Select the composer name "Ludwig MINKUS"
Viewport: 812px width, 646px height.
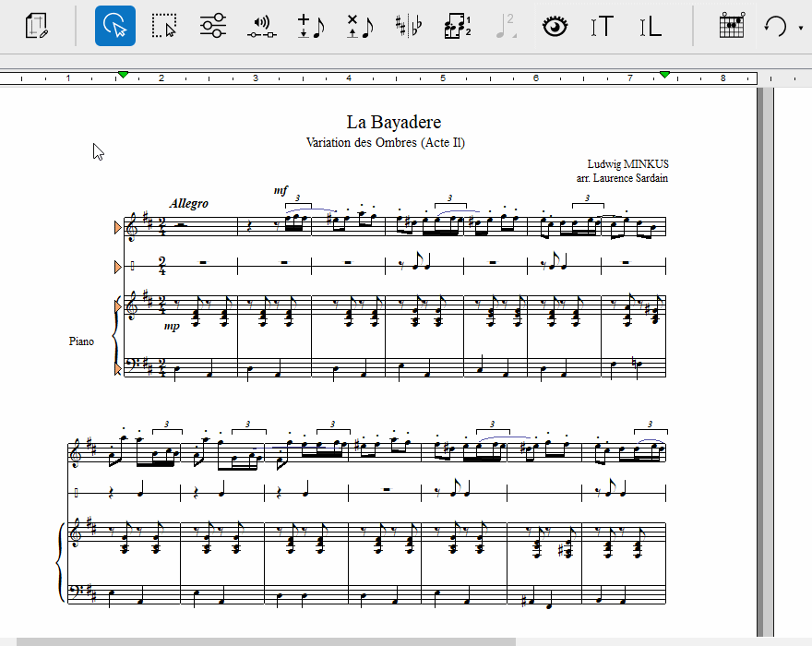627,164
